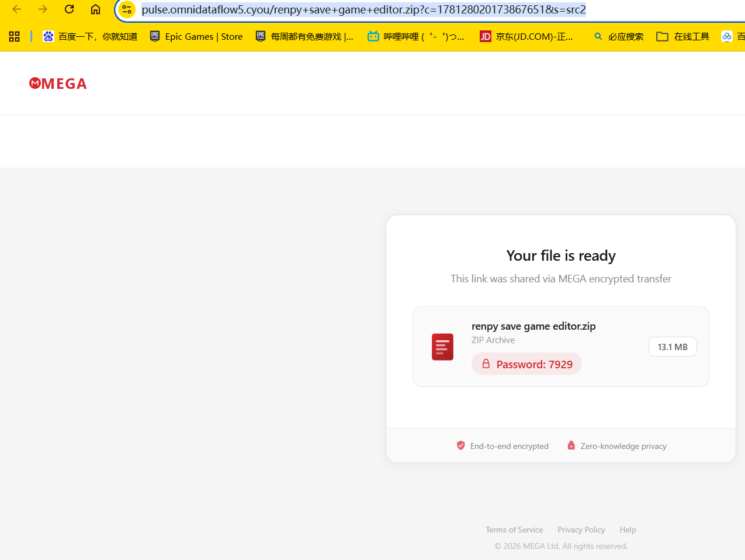This screenshot has height=560, width=745.
Task: Click the End-to-end encrypted text
Action: [x=510, y=446]
